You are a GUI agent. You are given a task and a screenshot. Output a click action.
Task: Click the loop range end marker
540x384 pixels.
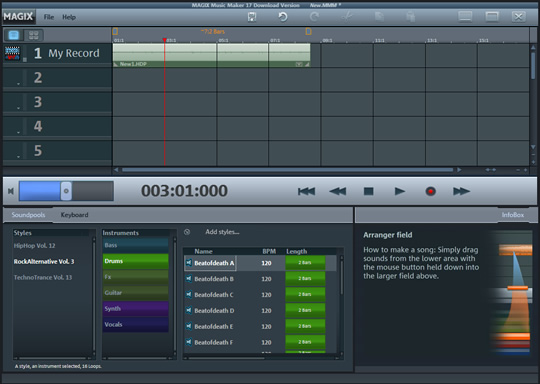coord(309,31)
